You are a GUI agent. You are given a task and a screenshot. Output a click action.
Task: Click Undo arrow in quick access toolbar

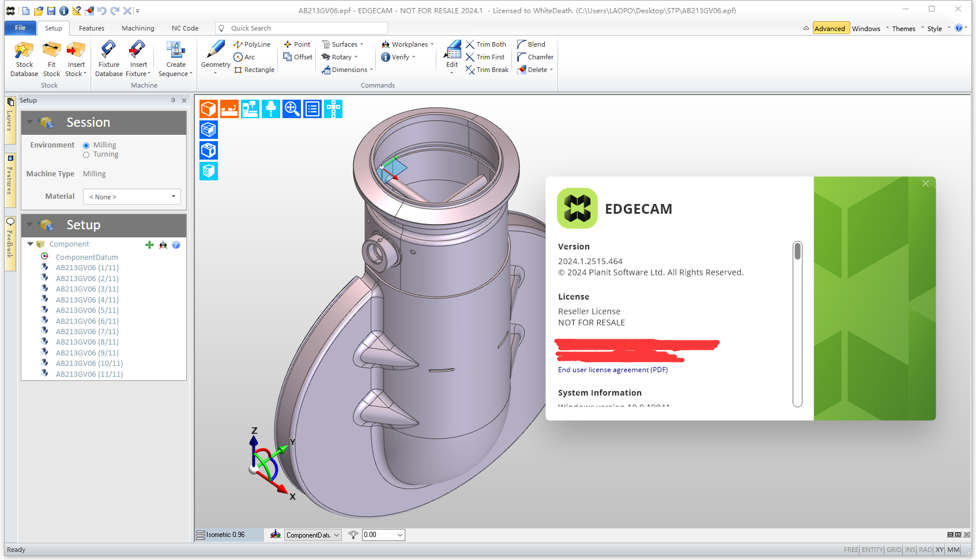[102, 10]
